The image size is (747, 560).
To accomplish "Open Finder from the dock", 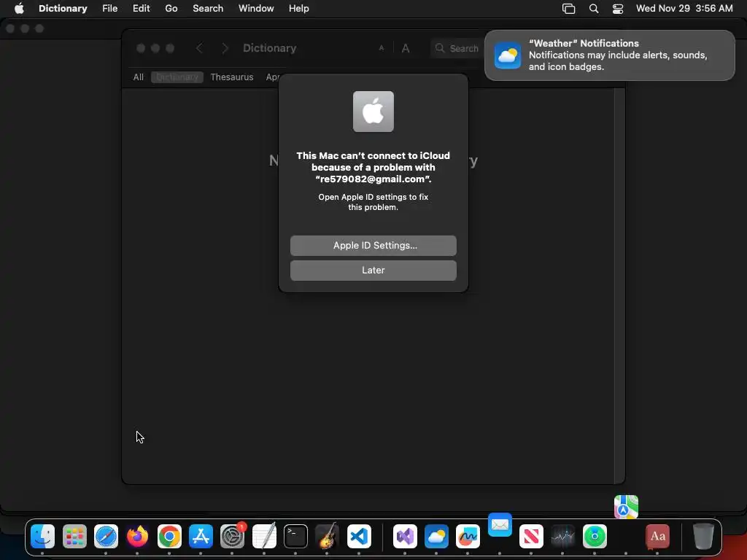I will pyautogui.click(x=42, y=536).
